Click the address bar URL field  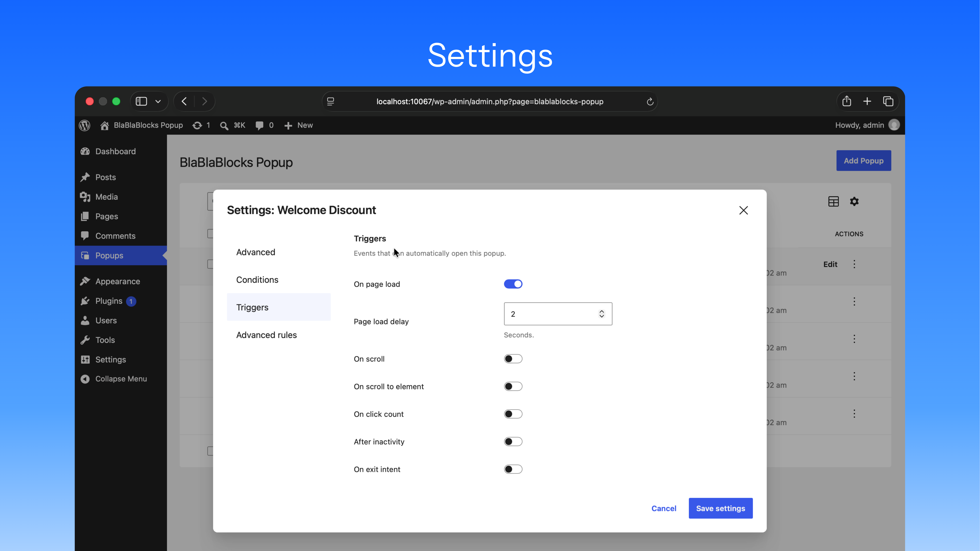click(x=490, y=102)
